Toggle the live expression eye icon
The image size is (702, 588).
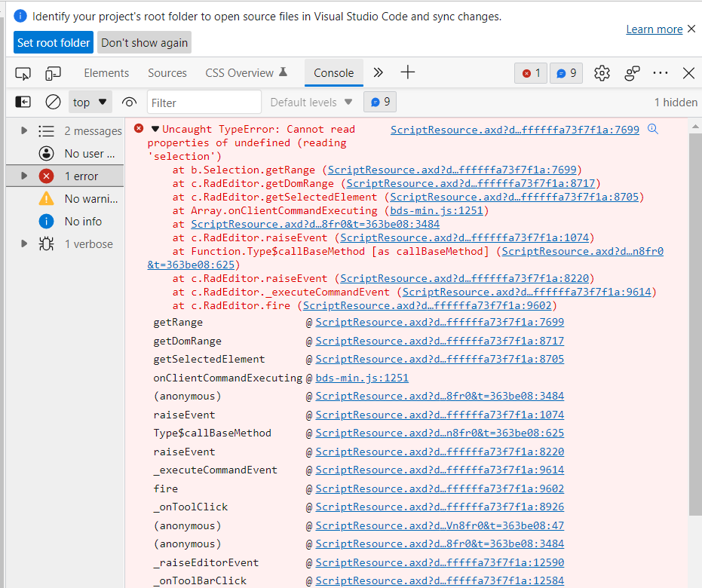(x=129, y=103)
